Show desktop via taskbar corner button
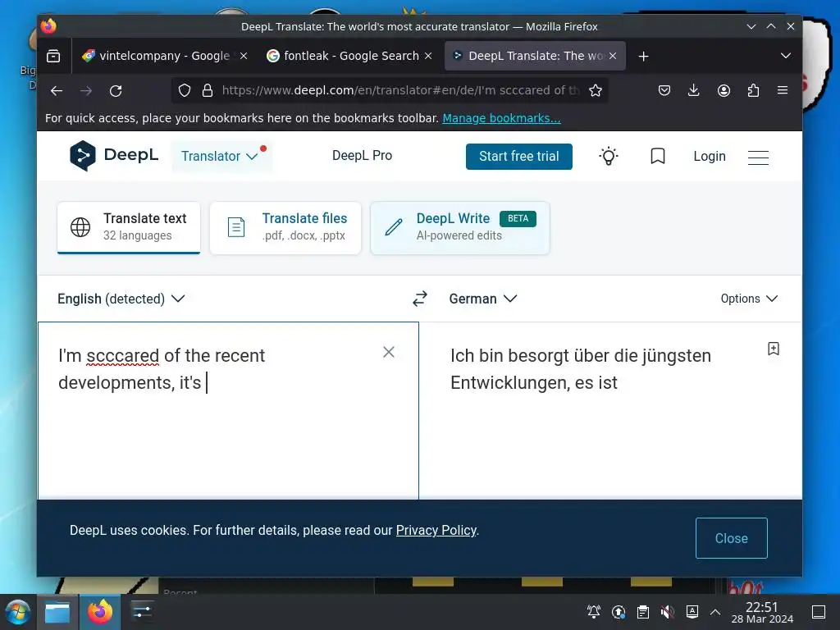Image resolution: width=840 pixels, height=630 pixels. click(819, 612)
